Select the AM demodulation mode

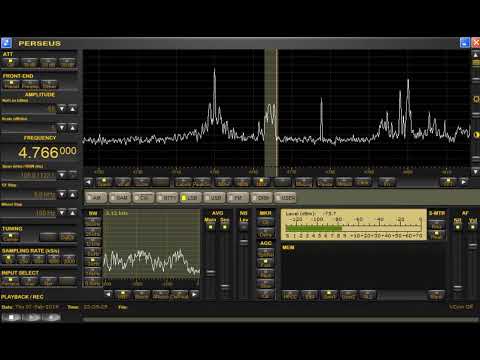click(x=96, y=197)
